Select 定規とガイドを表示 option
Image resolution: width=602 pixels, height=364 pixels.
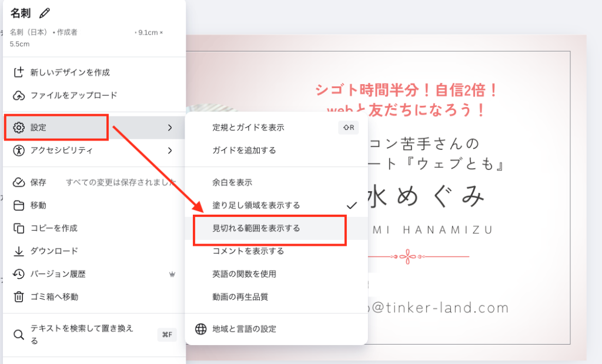click(248, 128)
